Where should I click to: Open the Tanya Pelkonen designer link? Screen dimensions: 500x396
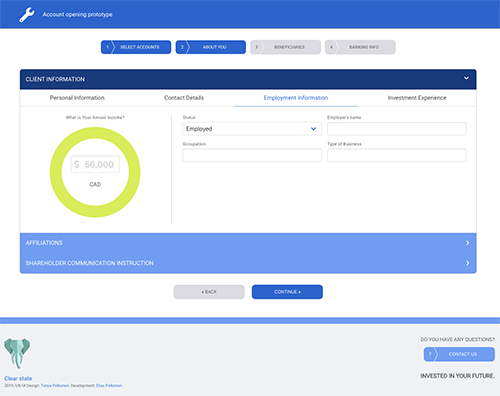pyautogui.click(x=55, y=386)
